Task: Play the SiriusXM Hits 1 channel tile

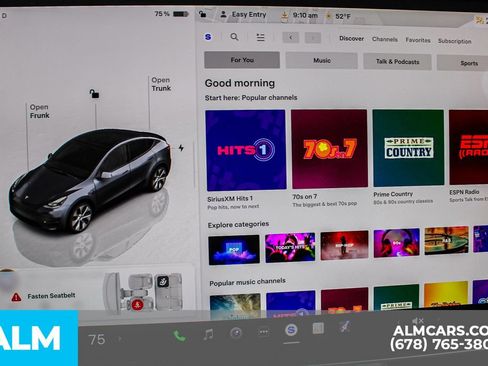Action: 246,150
